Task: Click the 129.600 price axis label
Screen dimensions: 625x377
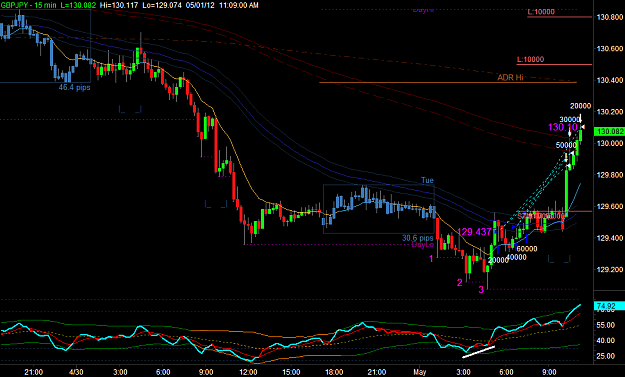Action: click(610, 206)
